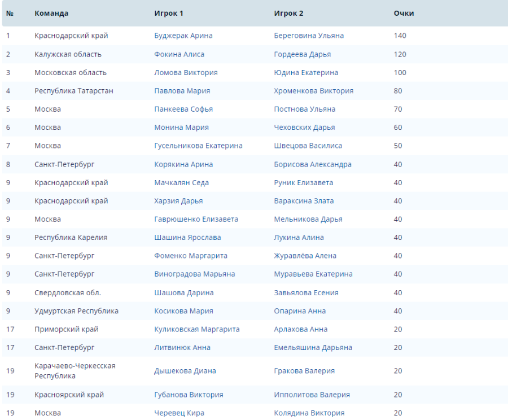Click the Очки column header
Image resolution: width=508 pixels, height=420 pixels.
coord(404,13)
